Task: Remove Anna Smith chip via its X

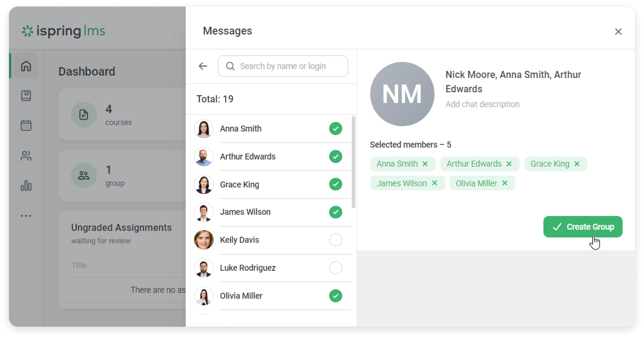Action: (425, 164)
